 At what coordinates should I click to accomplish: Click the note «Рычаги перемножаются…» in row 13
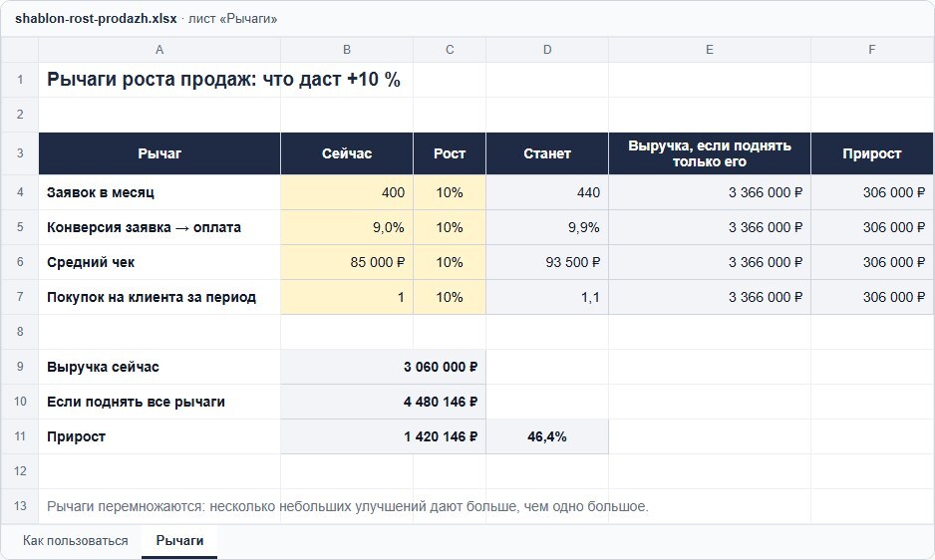(348, 506)
